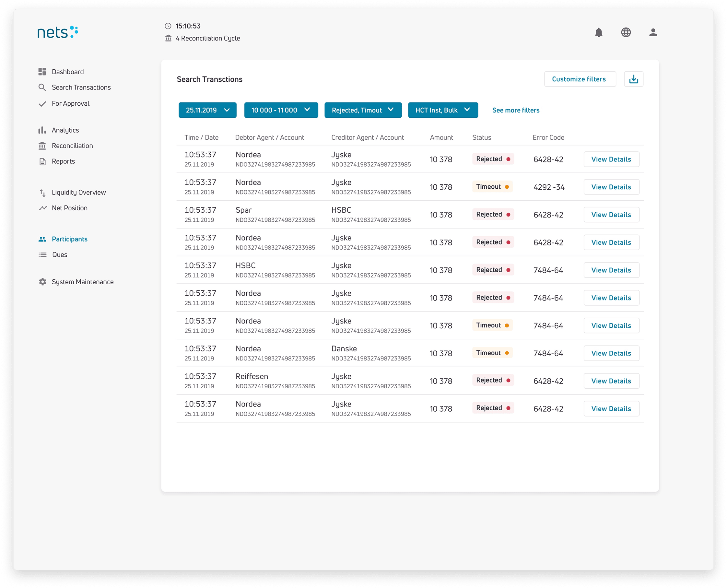Click the Search Transactions magnifier icon
Viewport: 727px width, 588px height.
pos(42,88)
